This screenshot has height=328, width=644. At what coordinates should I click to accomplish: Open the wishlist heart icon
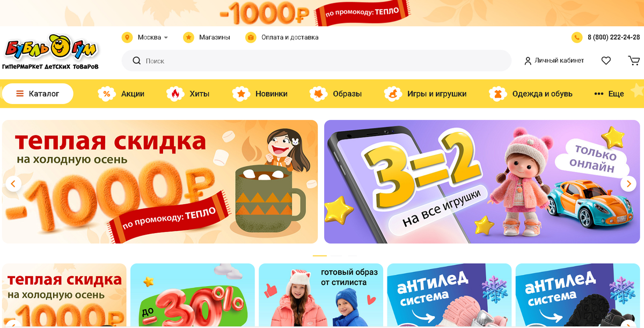coord(606,61)
